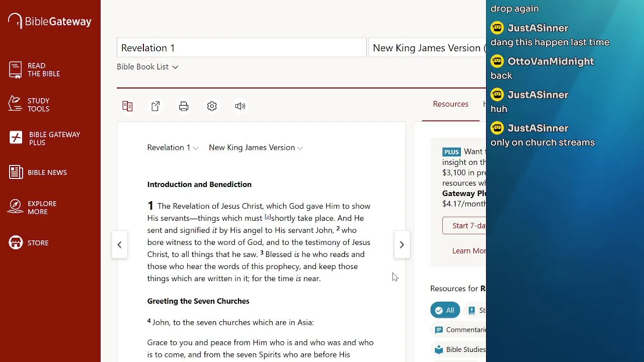Screen dimensions: 644x362
Task: Click the OttoVanMidnight username in chat
Action: 551,61
